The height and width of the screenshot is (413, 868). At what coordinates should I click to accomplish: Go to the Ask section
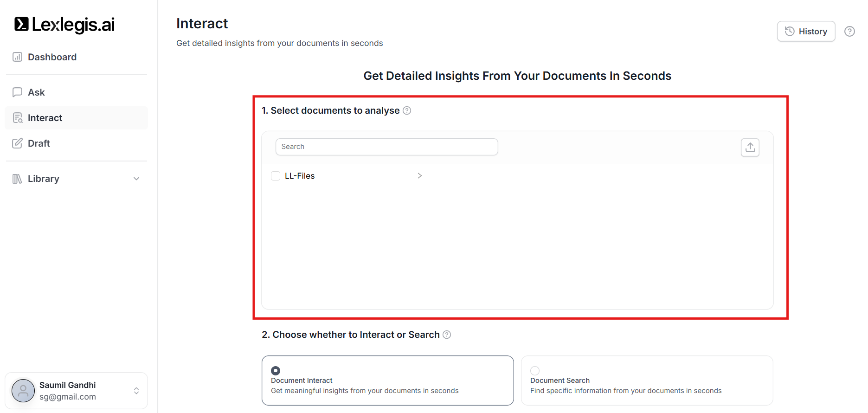click(x=36, y=92)
